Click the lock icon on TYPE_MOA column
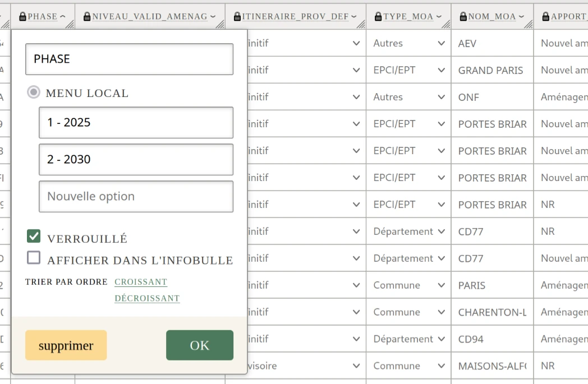 (x=379, y=17)
